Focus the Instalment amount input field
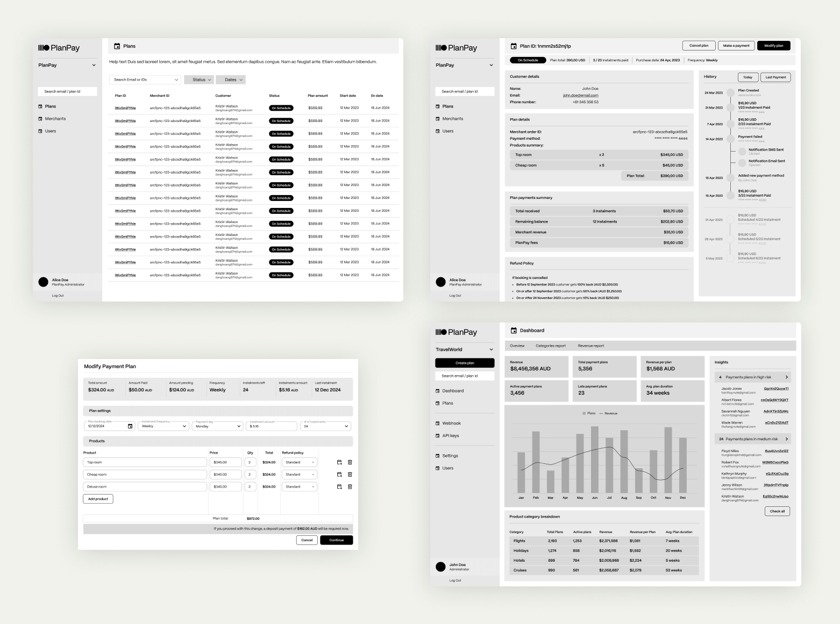 tap(273, 426)
